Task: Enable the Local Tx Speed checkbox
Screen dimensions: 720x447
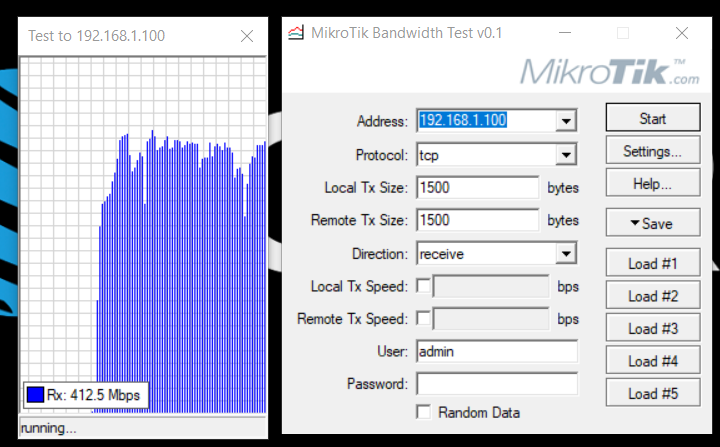Action: (x=423, y=286)
